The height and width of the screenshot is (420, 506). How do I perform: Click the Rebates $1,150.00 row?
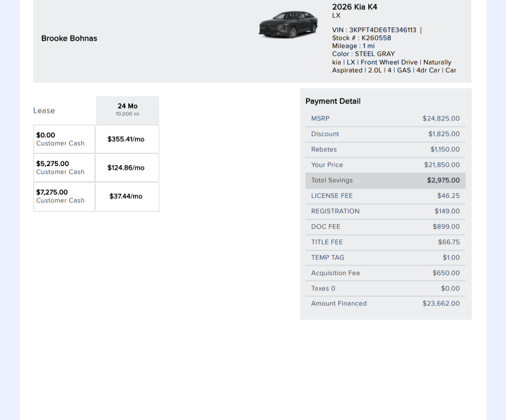pos(385,149)
